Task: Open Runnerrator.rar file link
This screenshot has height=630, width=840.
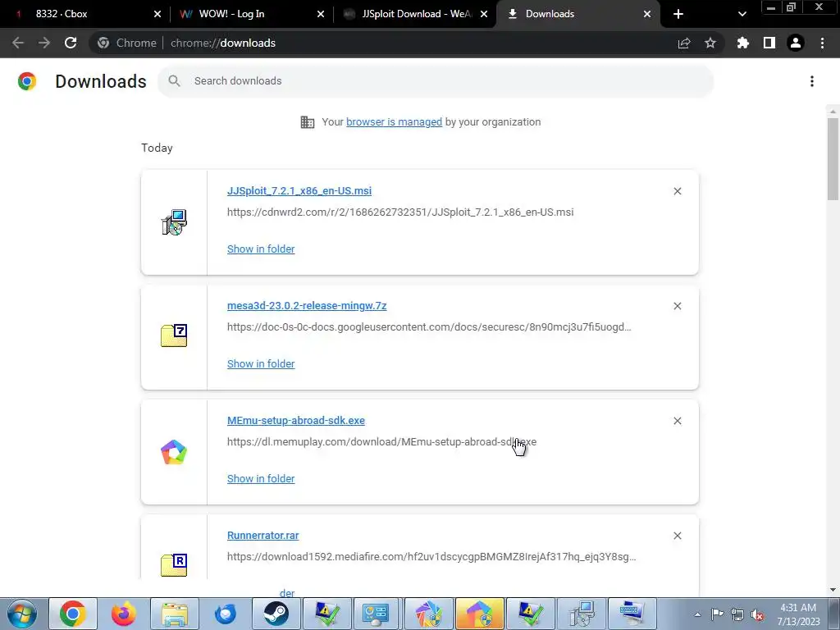Action: (x=263, y=536)
